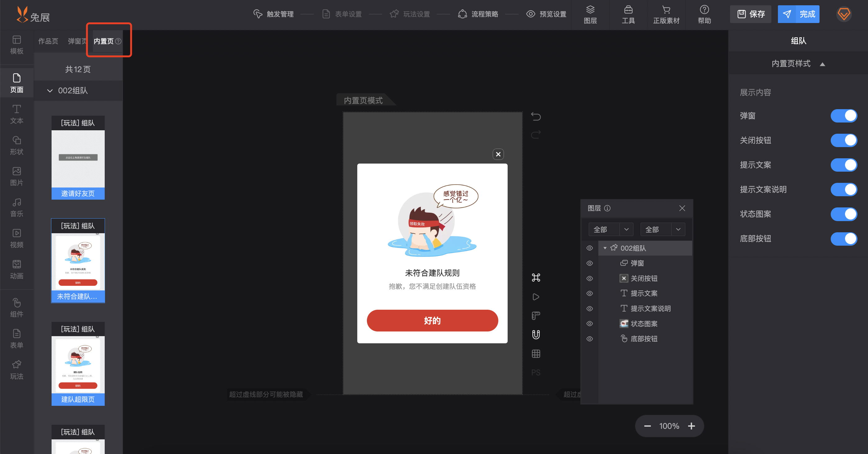
Task: Open the 组件 components panel
Action: [x=16, y=308]
